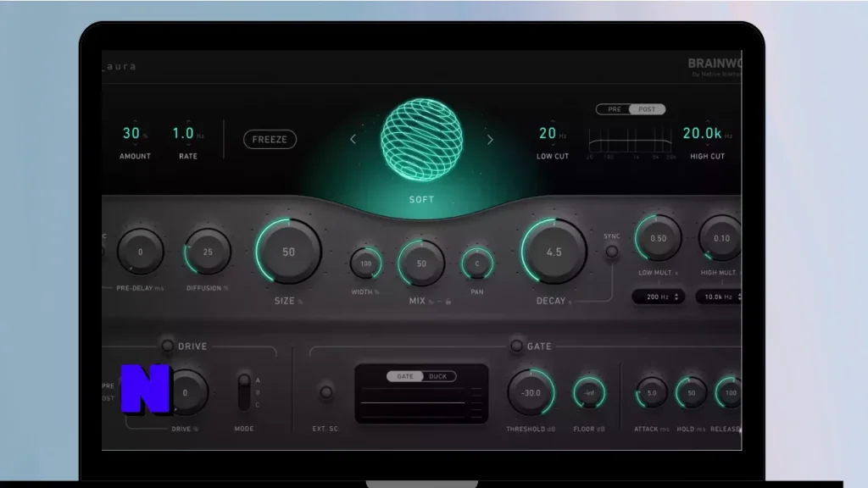Click the RELEASE knob at 100
This screenshot has width=868, height=488.
(x=730, y=393)
